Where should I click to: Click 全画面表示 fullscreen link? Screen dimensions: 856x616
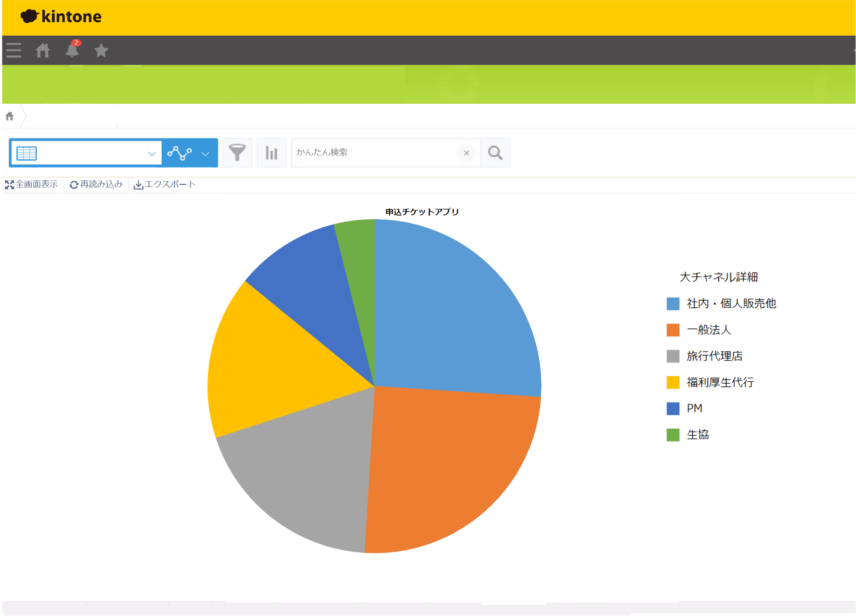point(32,184)
